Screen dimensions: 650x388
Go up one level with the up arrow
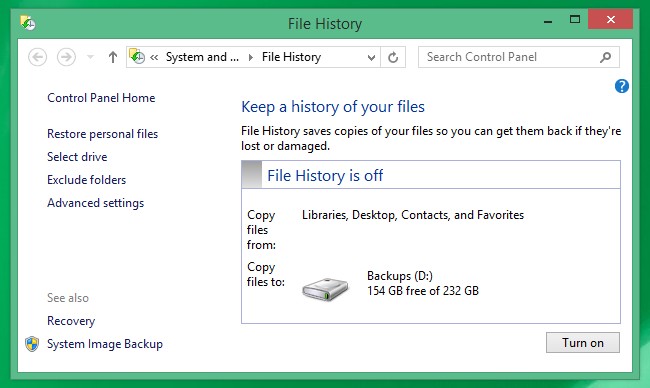[x=113, y=57]
